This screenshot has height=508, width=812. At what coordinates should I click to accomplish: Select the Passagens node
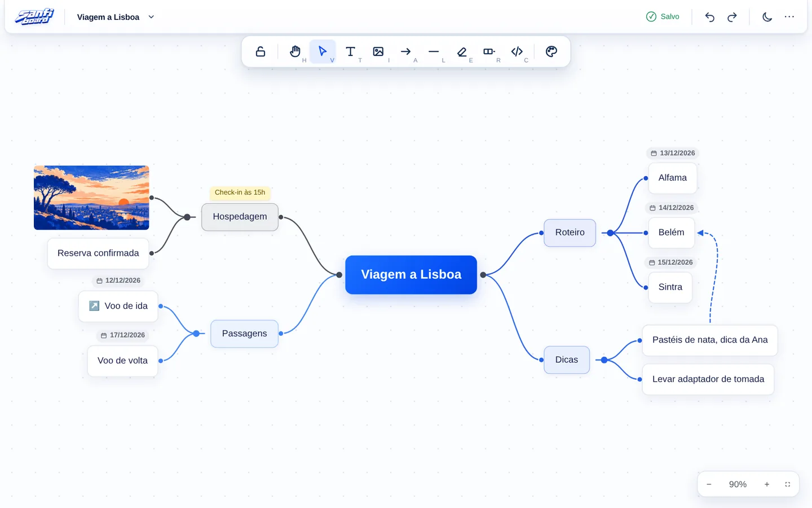tap(244, 334)
